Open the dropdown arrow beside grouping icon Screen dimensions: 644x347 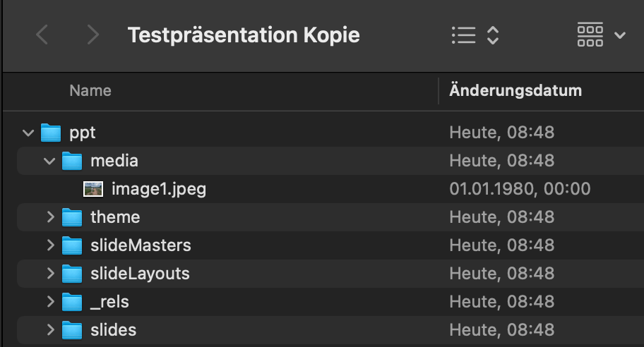point(620,35)
